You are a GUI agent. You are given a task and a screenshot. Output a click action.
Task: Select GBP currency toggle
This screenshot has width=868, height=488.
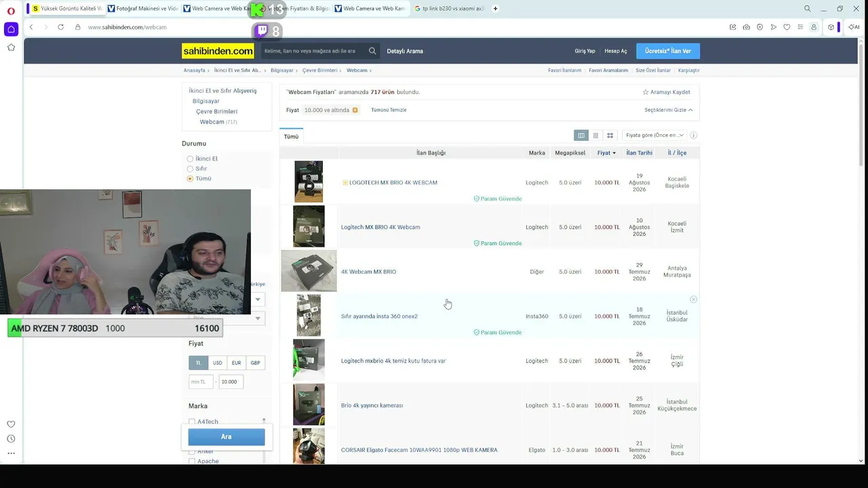255,363
